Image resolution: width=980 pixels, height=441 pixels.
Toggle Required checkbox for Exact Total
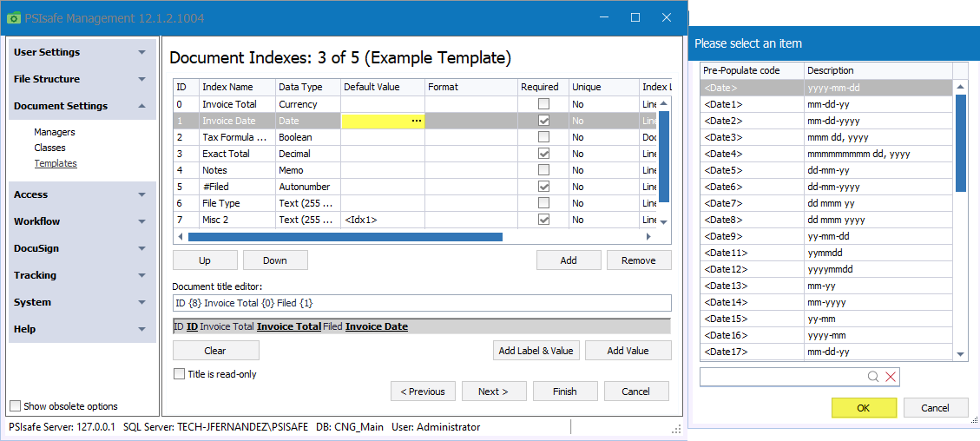click(x=544, y=154)
